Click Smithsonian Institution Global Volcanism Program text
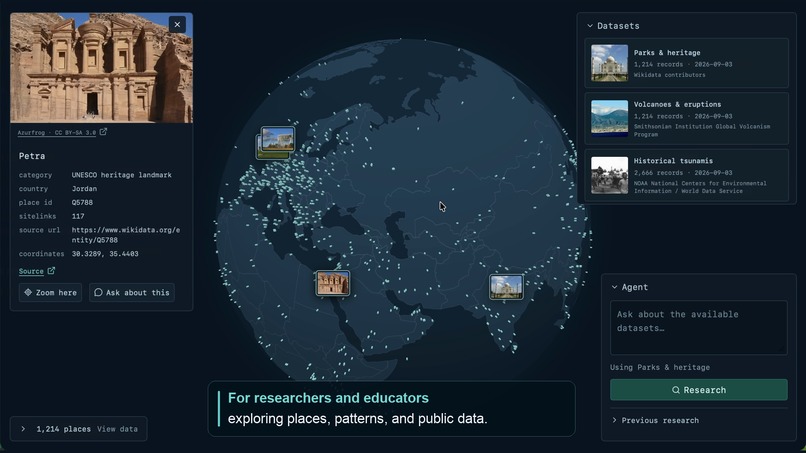Screen dimensions: 806x453 [702, 130]
